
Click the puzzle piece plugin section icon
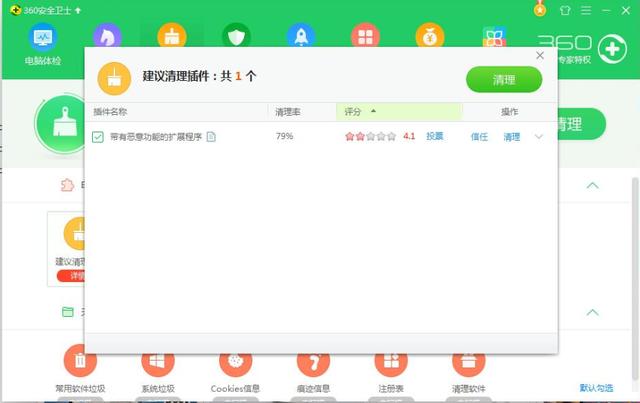(x=67, y=185)
